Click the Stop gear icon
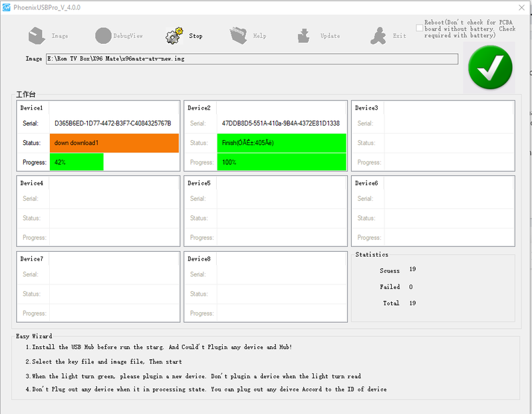This screenshot has height=414, width=532. click(x=174, y=36)
